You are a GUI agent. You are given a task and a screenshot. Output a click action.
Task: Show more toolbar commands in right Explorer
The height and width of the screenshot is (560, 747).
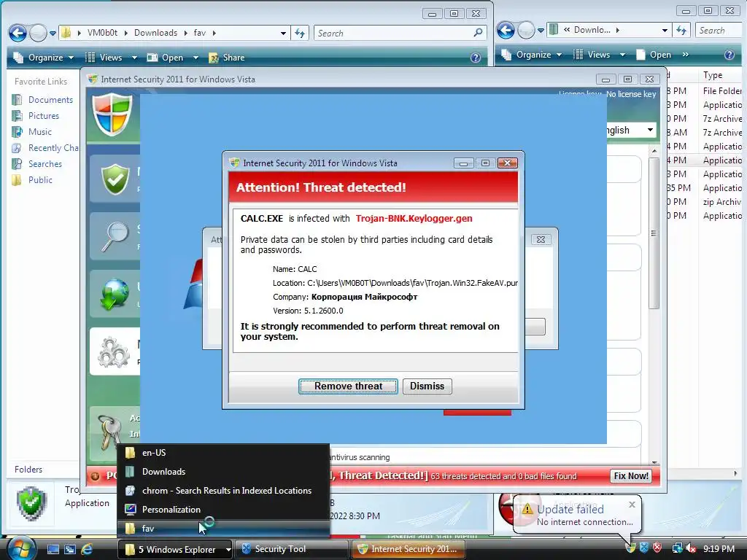(685, 55)
